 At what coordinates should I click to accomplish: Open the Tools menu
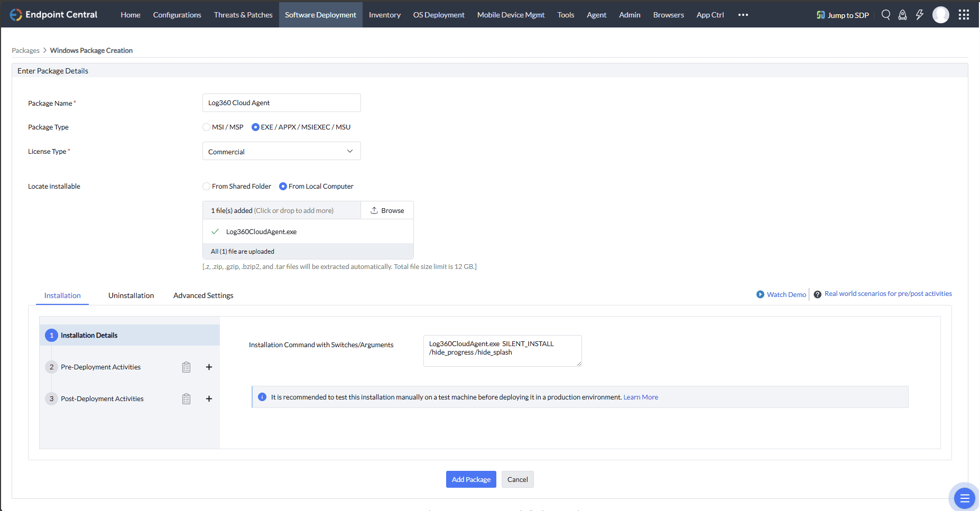click(x=566, y=15)
